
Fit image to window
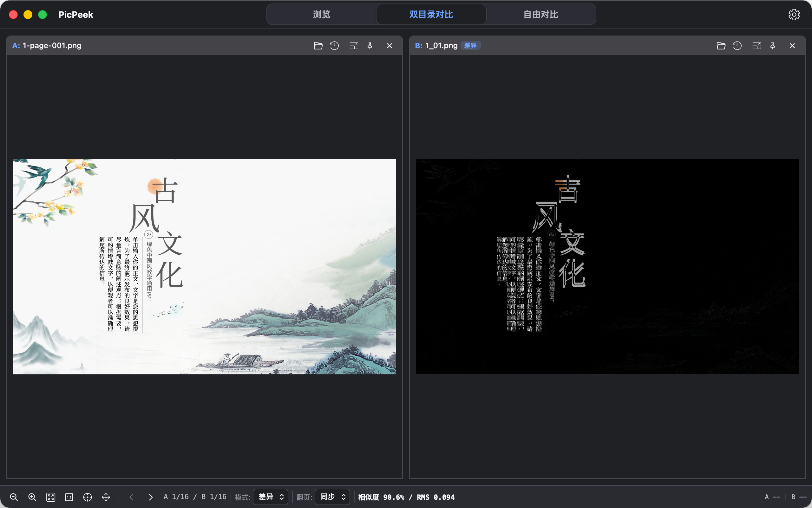[x=51, y=497]
